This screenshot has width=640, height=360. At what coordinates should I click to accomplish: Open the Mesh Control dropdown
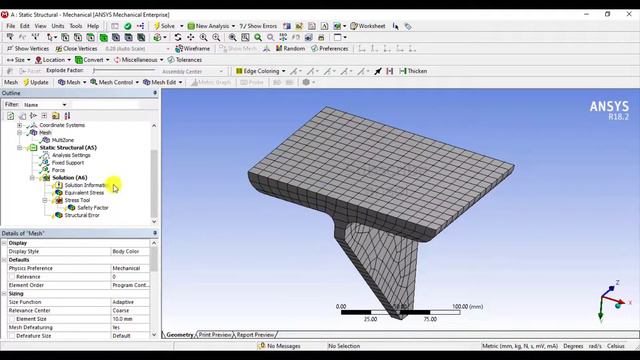click(x=114, y=82)
